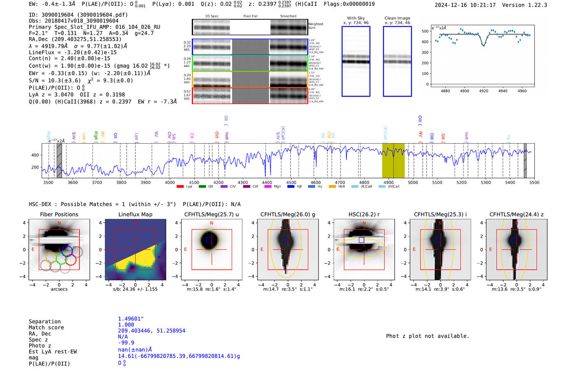Viewport: 576px width, 392px height.
Task: Select the orange-bordered 2D fiber spectrum row
Action: (x=250, y=79)
